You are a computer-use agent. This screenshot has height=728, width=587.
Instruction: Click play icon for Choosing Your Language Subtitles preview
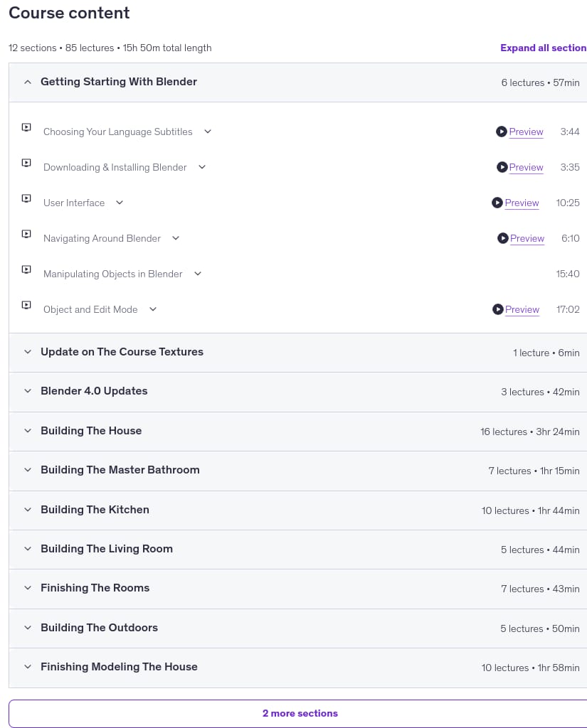501,132
